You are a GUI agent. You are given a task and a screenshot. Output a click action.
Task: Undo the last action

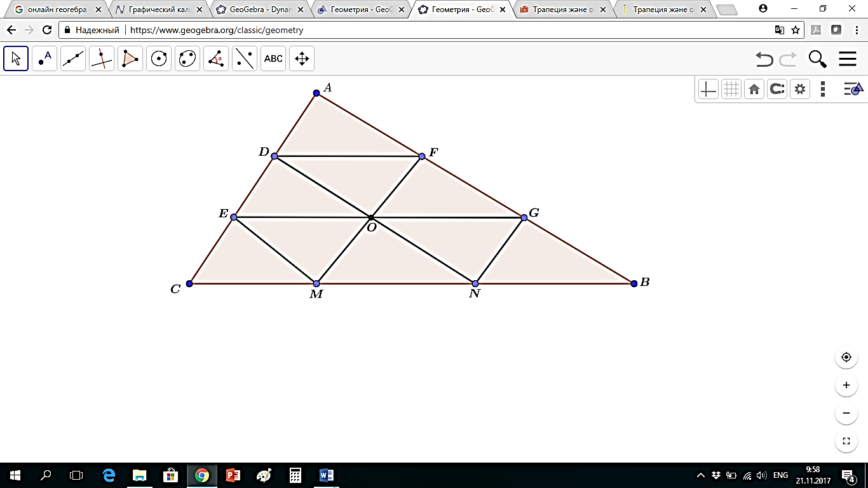click(764, 59)
